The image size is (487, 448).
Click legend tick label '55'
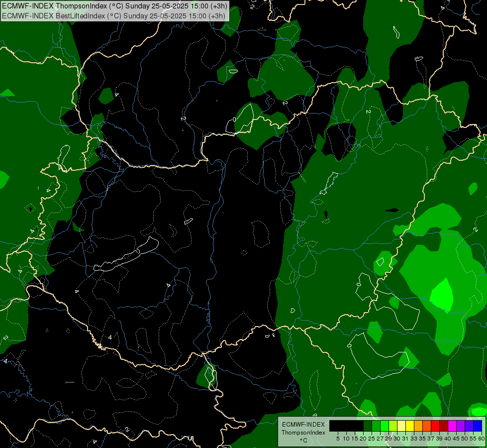[x=473, y=439]
